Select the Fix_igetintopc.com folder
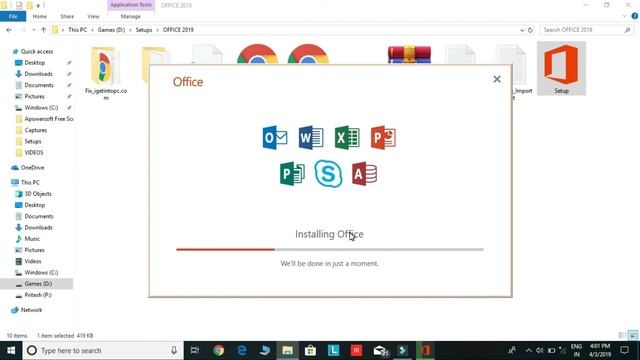 point(106,72)
